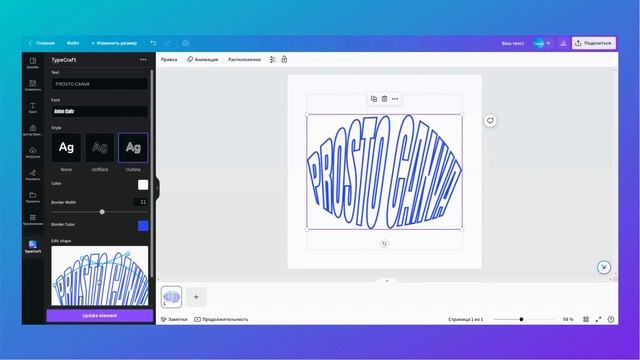The image size is (640, 360).
Task: Open the Brand hub icon in sidebar
Action: (x=33, y=130)
